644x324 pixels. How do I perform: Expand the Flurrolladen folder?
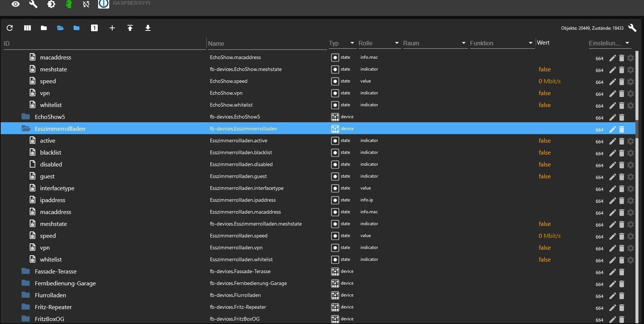26,295
